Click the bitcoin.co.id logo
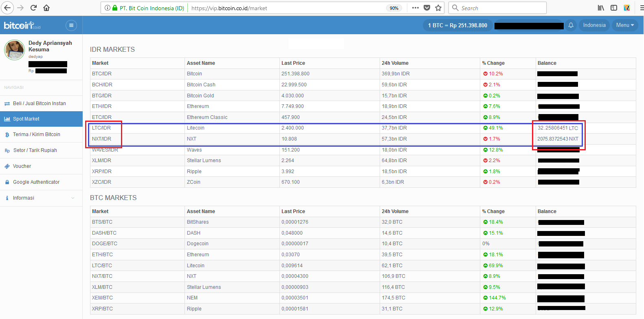 tap(22, 25)
